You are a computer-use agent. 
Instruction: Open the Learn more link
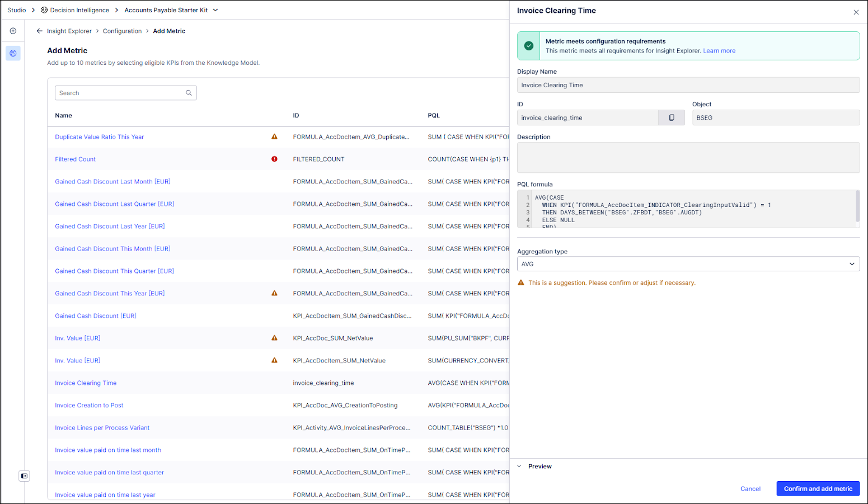[x=719, y=50]
